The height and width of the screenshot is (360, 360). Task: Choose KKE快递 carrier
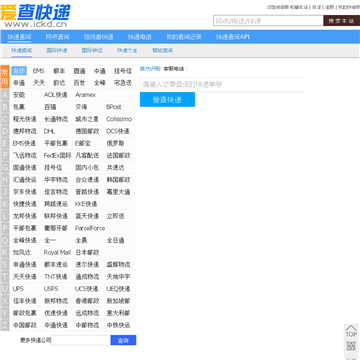click(86, 204)
